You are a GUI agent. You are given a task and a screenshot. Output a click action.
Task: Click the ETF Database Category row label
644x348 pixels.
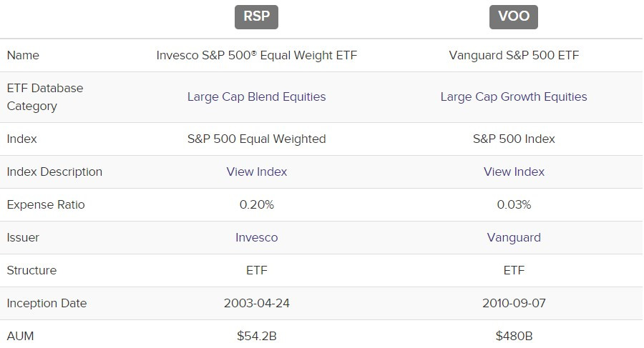44,97
